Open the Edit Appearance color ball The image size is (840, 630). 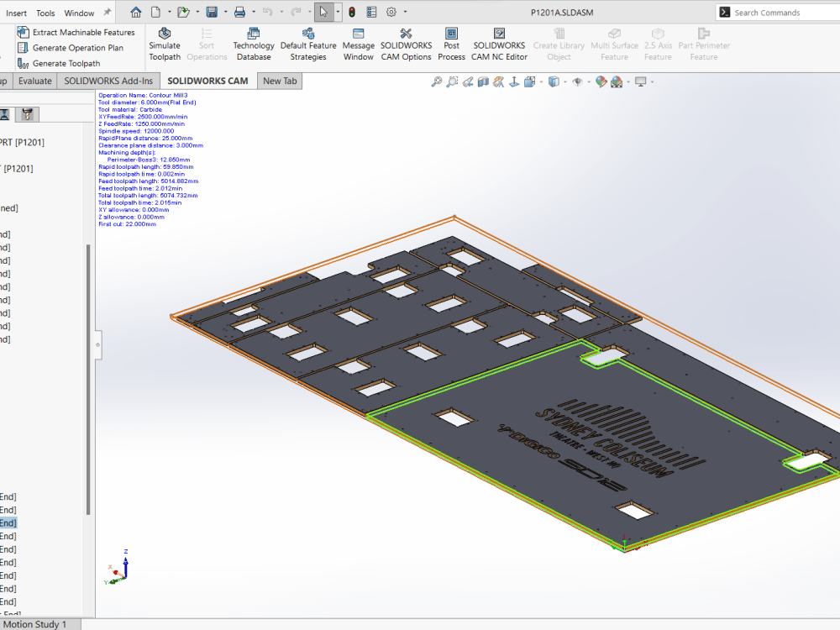point(601,81)
